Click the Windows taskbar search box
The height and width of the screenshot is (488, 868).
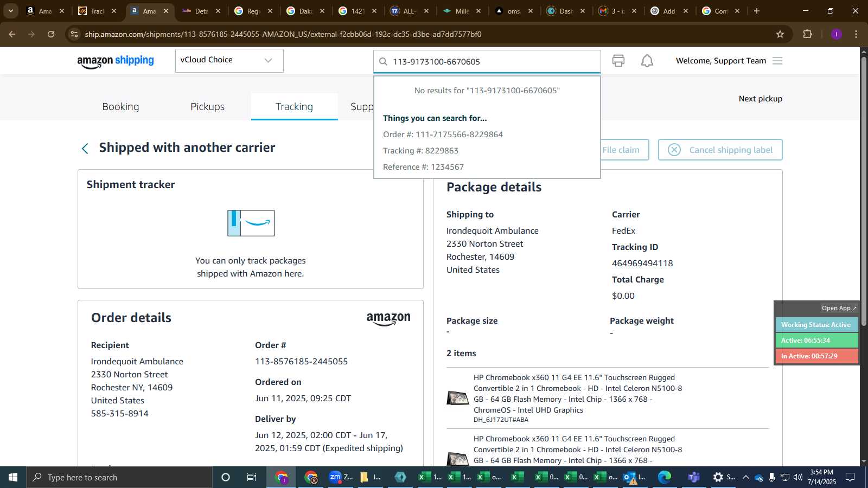[119, 477]
